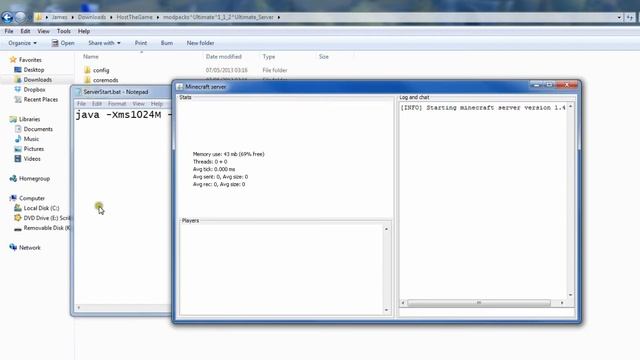Click the Open toolbar button
Viewport: 640px width, 360px height.
click(63, 43)
